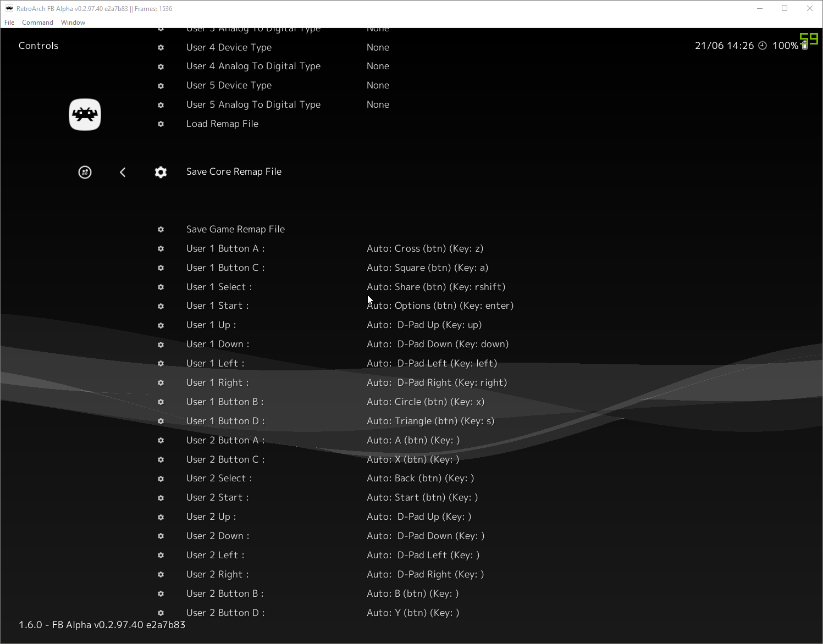Click the 21/06 14:26 date and time

point(724,46)
